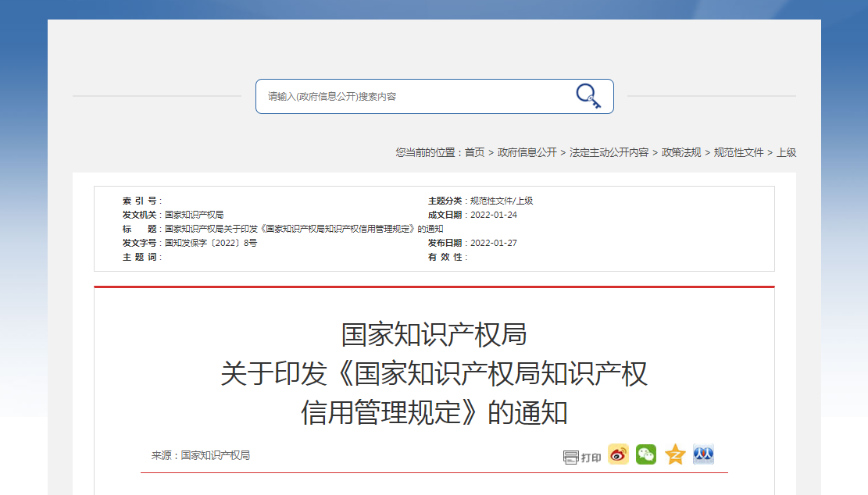Share to Renren icon
Image resolution: width=868 pixels, height=495 pixels.
704,454
